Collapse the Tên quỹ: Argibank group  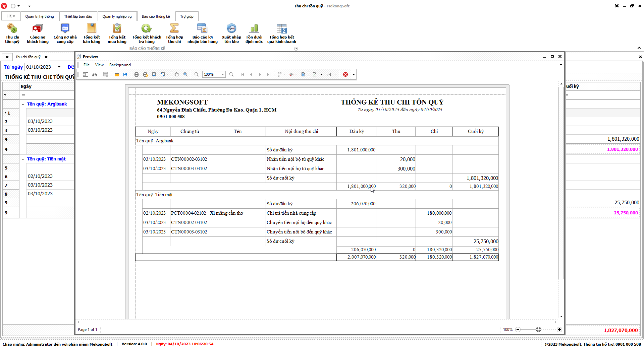pos(23,104)
